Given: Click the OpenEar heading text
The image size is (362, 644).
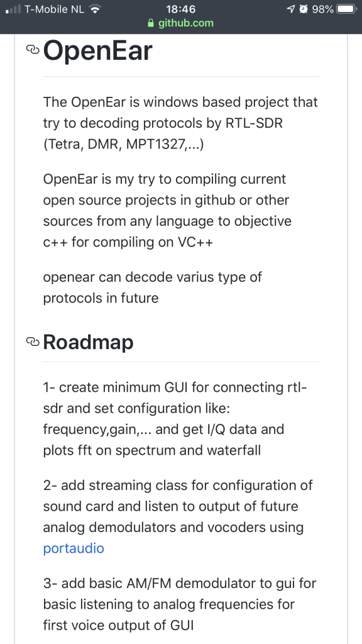Looking at the screenshot, I should coord(97,51).
